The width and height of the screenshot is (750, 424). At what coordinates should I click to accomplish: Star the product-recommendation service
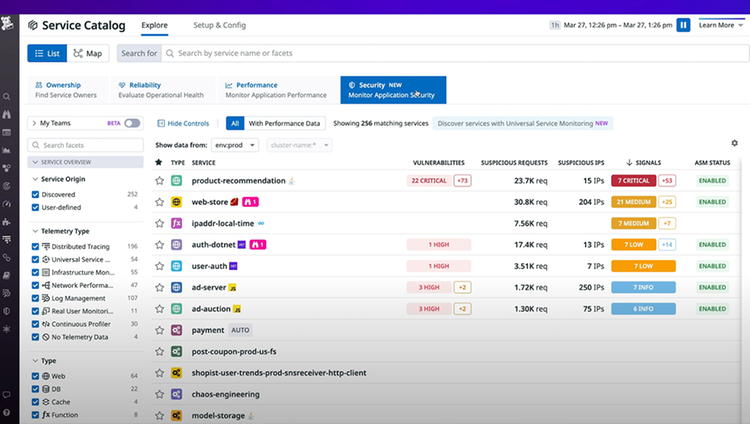pos(159,181)
